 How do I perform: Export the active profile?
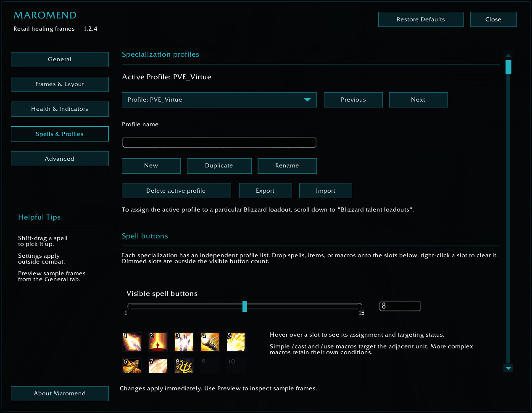[265, 191]
